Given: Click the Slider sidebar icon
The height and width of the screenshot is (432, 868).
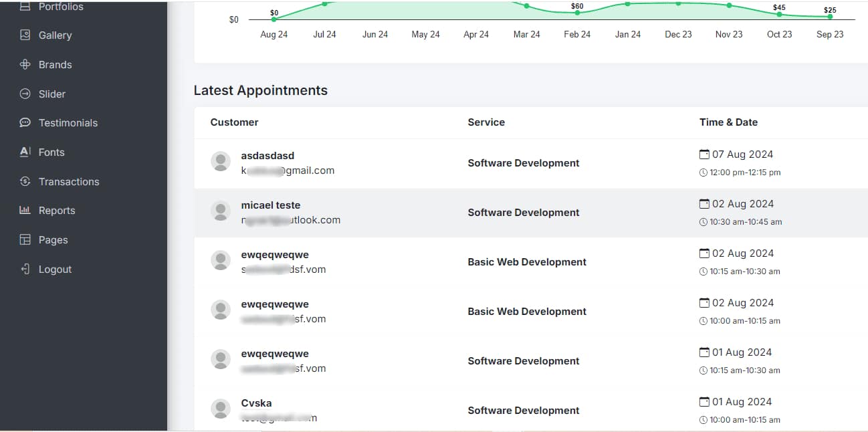Looking at the screenshot, I should pyautogui.click(x=25, y=94).
